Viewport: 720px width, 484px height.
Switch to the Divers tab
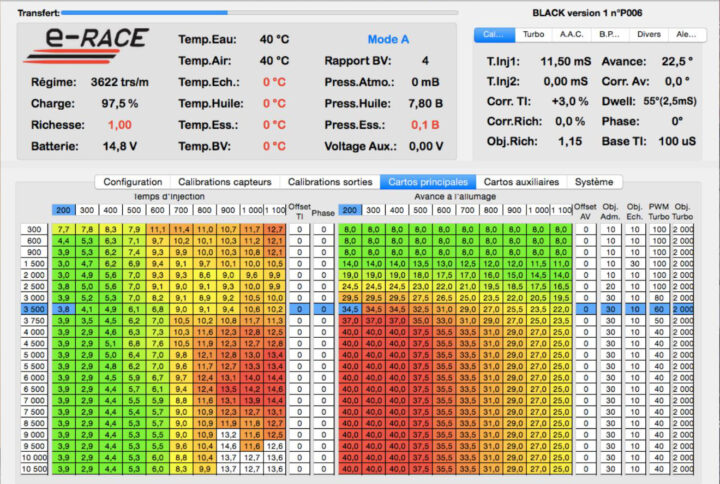point(649,34)
